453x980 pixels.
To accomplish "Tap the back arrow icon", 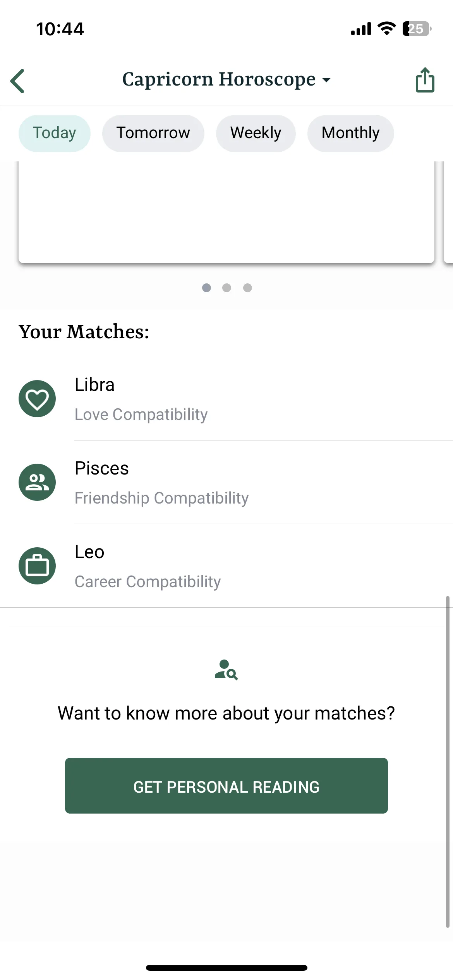I will click(x=17, y=81).
